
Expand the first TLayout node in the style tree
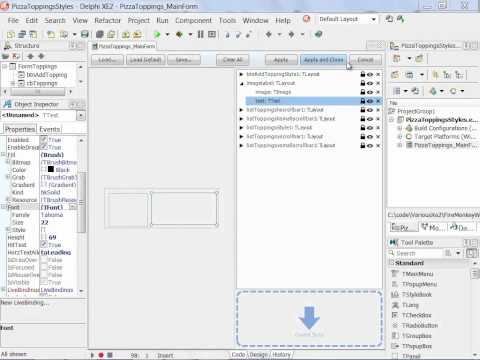click(242, 74)
